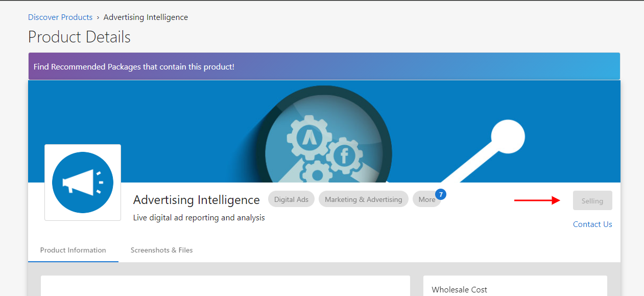Open the Discover Products breadcrumb link
This screenshot has width=644, height=296.
tap(60, 17)
